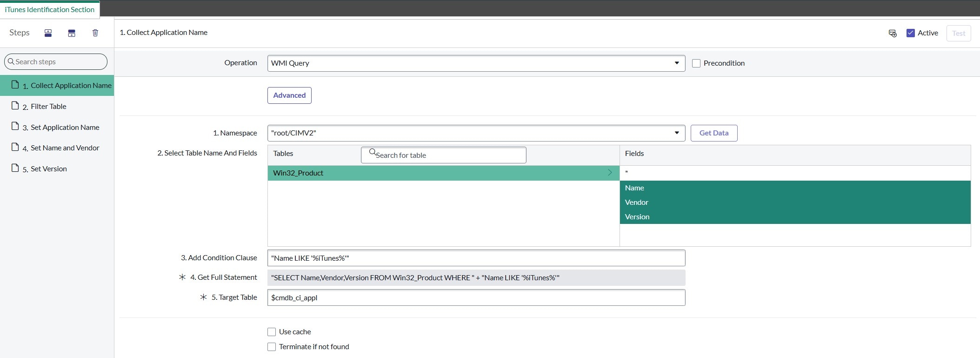Viewport: 980px width, 358px height.
Task: Switch to the iTunes Identification Section tab
Action: (x=50, y=9)
